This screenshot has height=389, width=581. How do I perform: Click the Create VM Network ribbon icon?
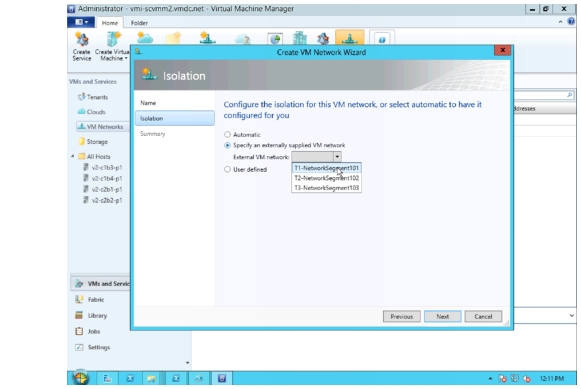pyautogui.click(x=208, y=38)
